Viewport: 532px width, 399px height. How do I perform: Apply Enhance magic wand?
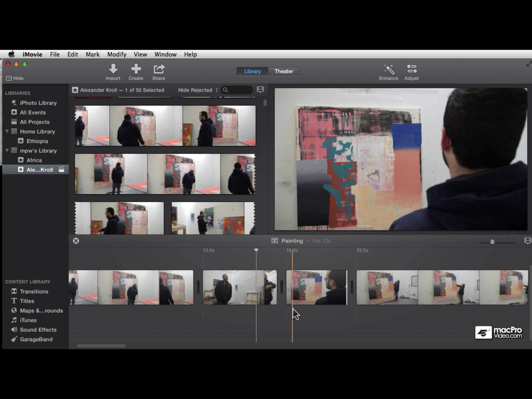(x=389, y=69)
